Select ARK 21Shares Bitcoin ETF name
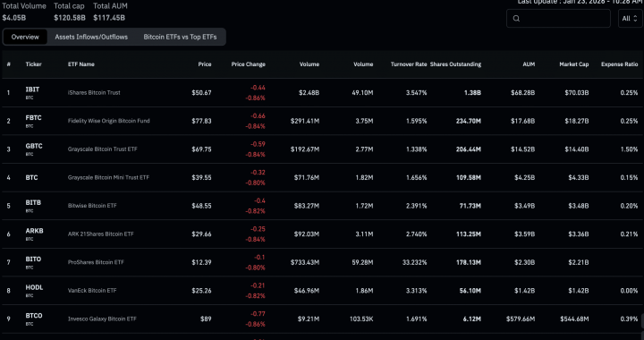Viewport: 644px width, 340px height. coord(100,234)
